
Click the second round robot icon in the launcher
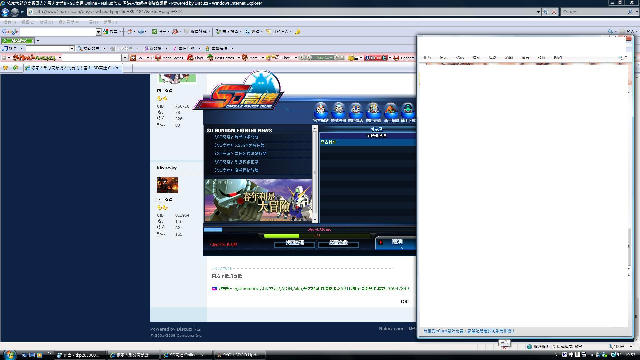coord(338,111)
